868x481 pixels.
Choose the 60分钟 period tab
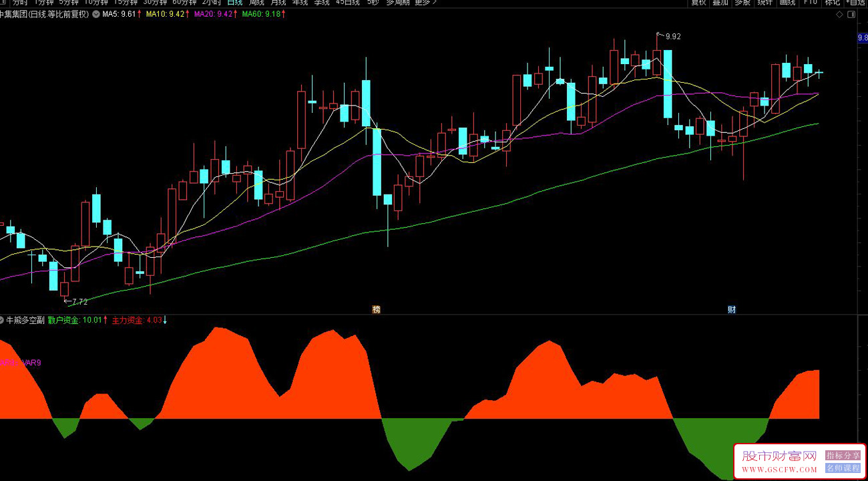click(184, 3)
